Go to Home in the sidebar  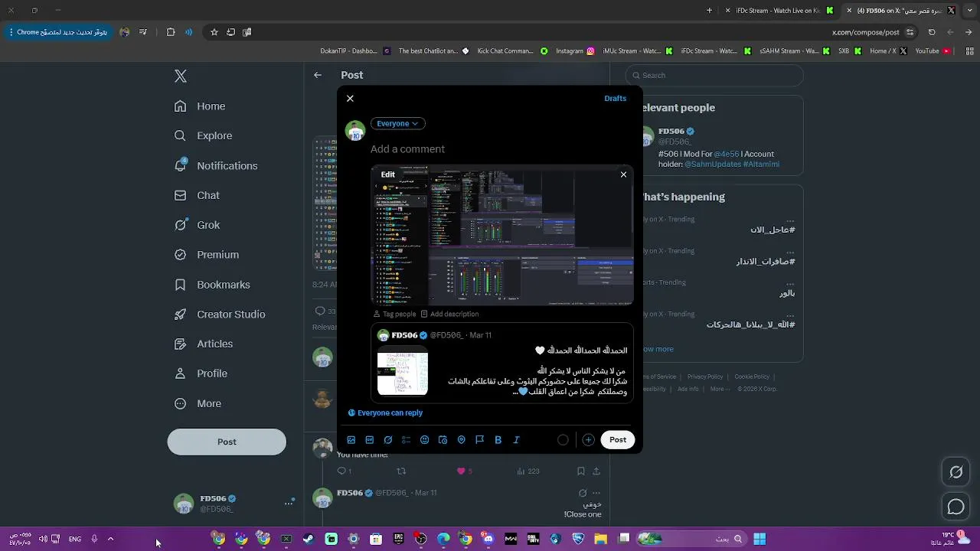pos(200,106)
